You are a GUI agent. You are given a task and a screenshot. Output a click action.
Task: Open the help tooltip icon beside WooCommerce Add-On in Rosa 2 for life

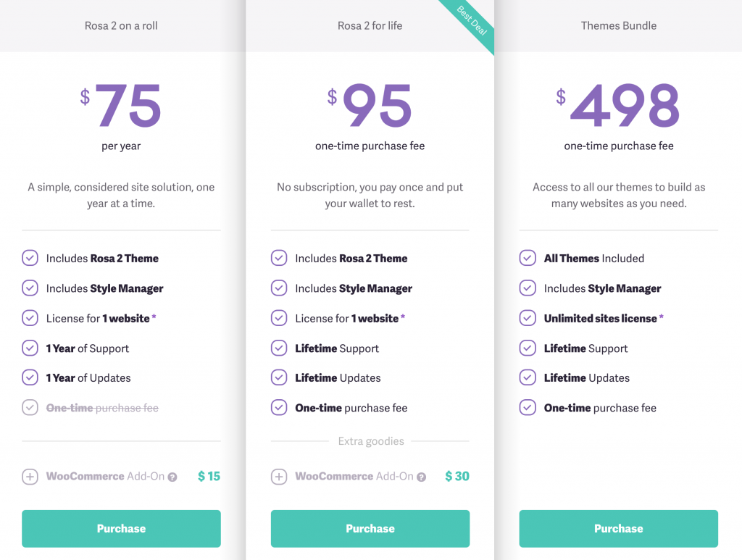422,477
